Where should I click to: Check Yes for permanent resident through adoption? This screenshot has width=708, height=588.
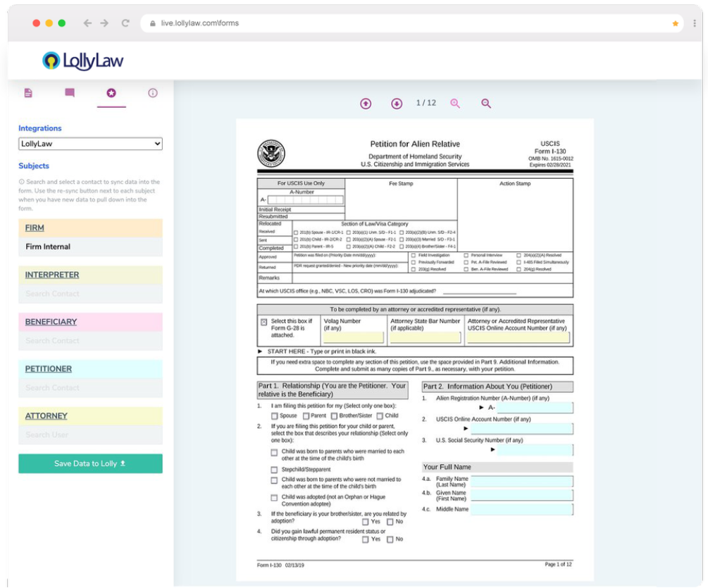(366, 539)
